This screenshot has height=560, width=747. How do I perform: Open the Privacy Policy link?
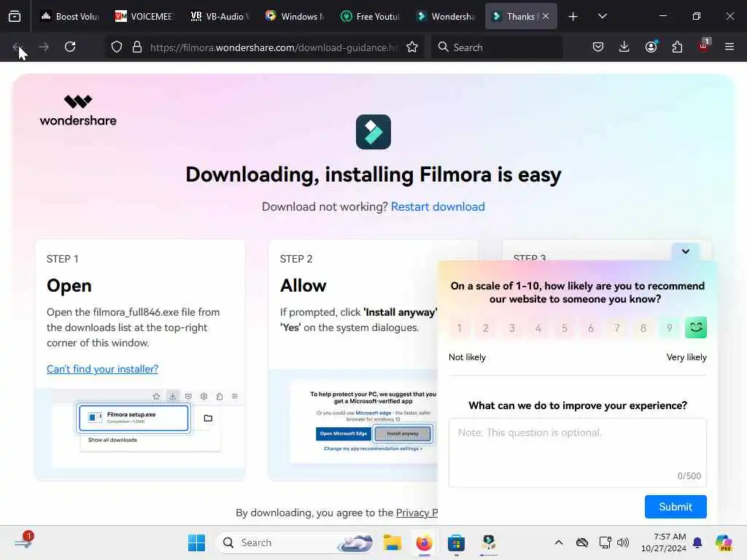point(417,513)
